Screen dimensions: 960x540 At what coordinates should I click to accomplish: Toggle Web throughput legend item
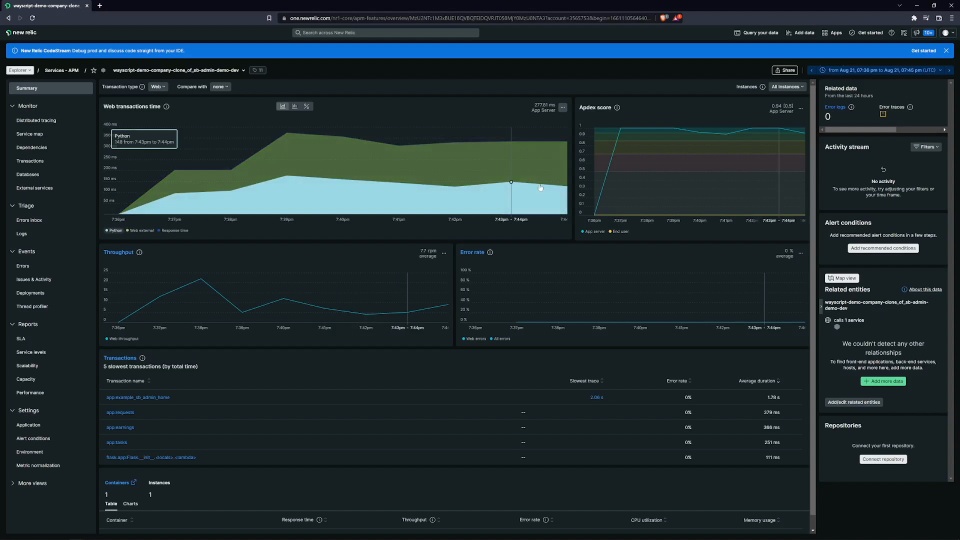point(122,339)
